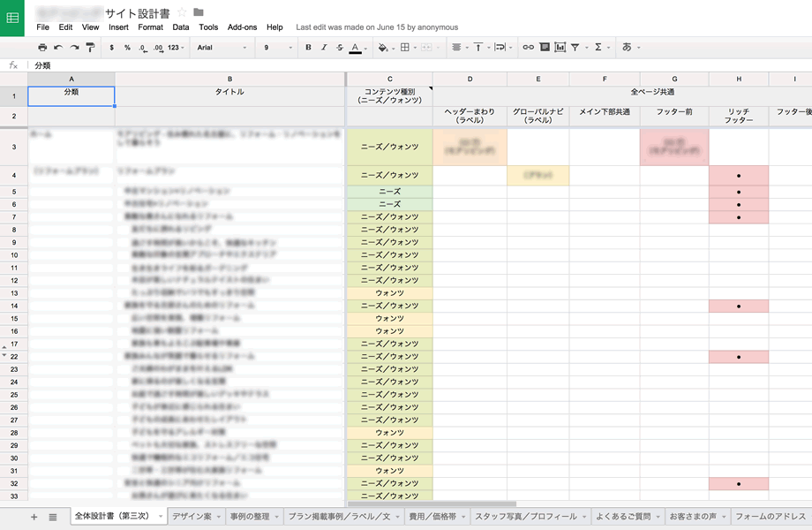The width and height of the screenshot is (812, 530).
Task: Toggle strikethrough formatting
Action: coord(339,47)
